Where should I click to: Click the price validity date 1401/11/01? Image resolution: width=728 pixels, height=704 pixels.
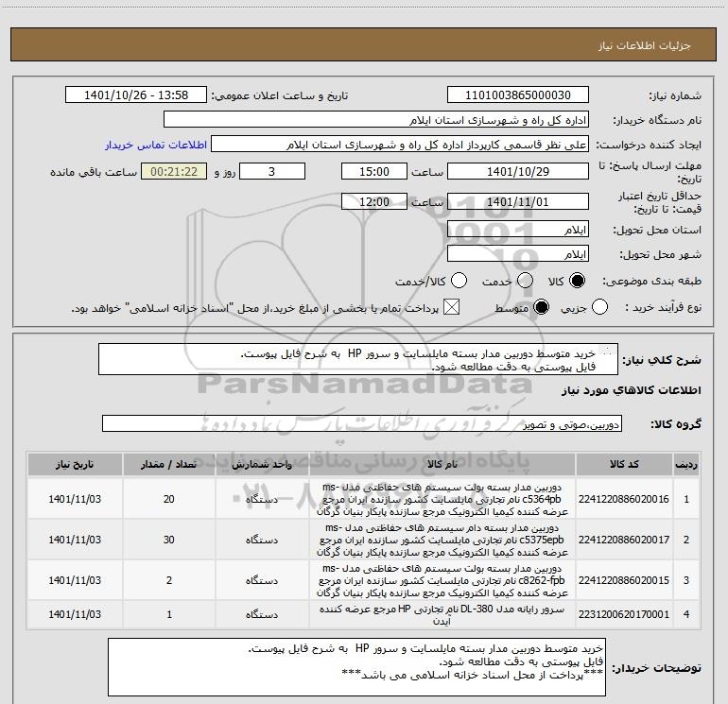coord(518,201)
